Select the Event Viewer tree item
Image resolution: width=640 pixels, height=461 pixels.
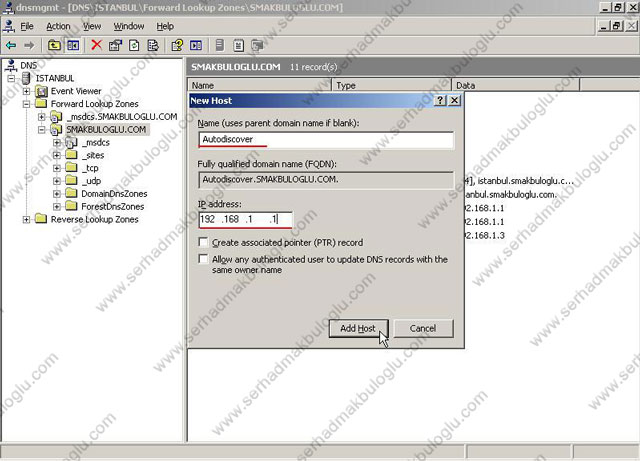point(76,91)
